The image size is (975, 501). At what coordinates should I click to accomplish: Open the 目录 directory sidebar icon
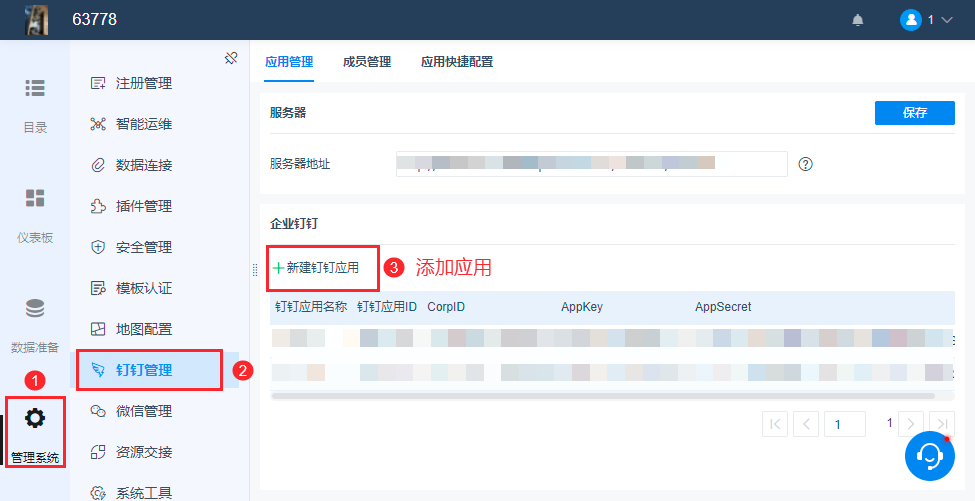[35, 88]
